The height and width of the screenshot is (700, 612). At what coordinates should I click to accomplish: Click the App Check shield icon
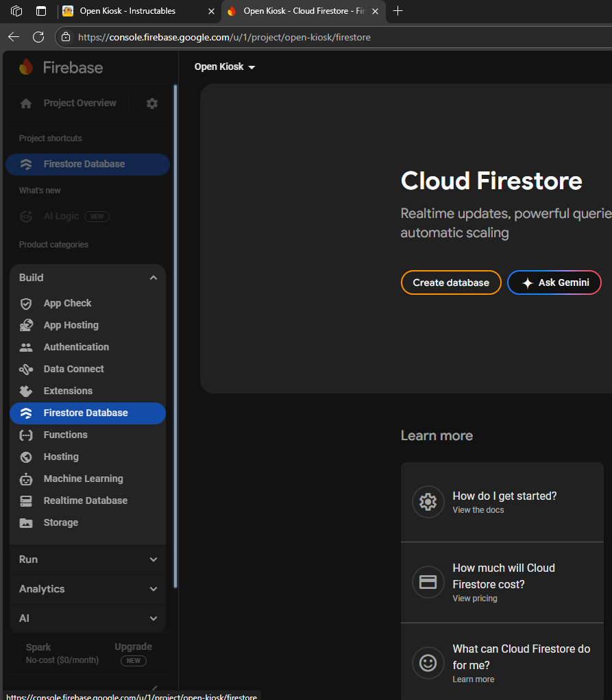click(26, 303)
